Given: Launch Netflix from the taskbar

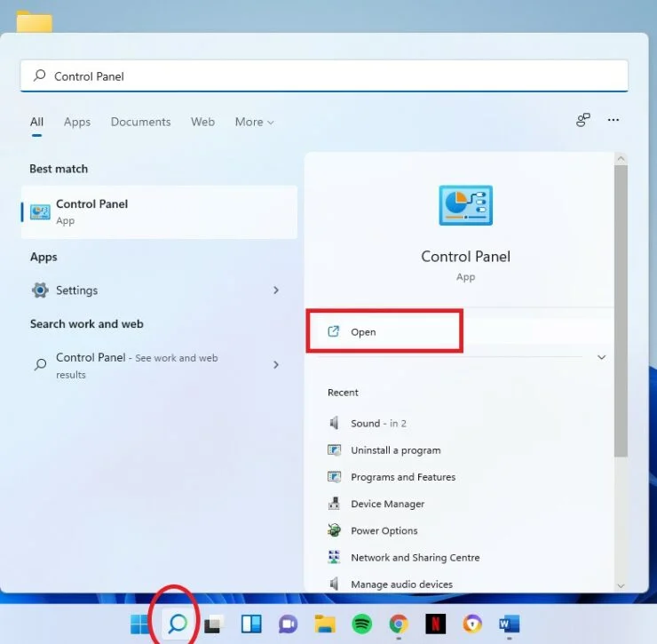Looking at the screenshot, I should [x=435, y=624].
